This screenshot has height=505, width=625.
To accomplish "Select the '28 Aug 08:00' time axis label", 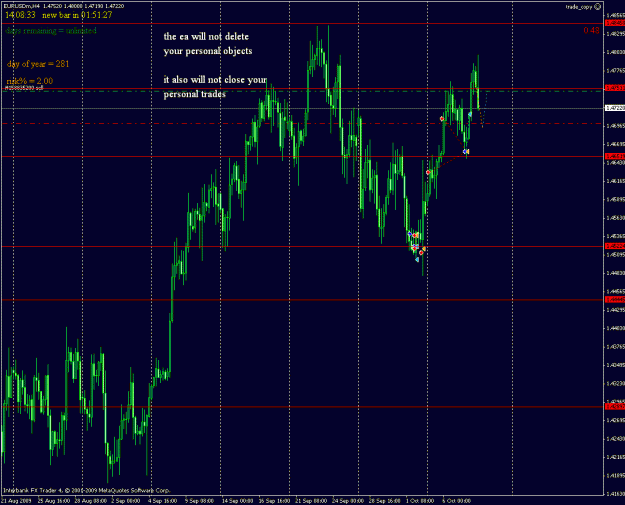I will (91, 501).
